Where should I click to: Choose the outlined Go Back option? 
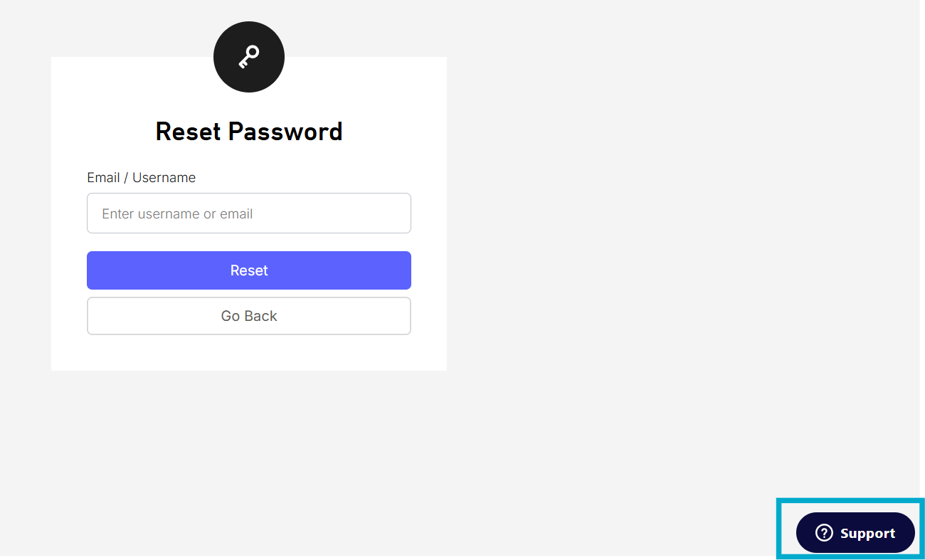249,316
